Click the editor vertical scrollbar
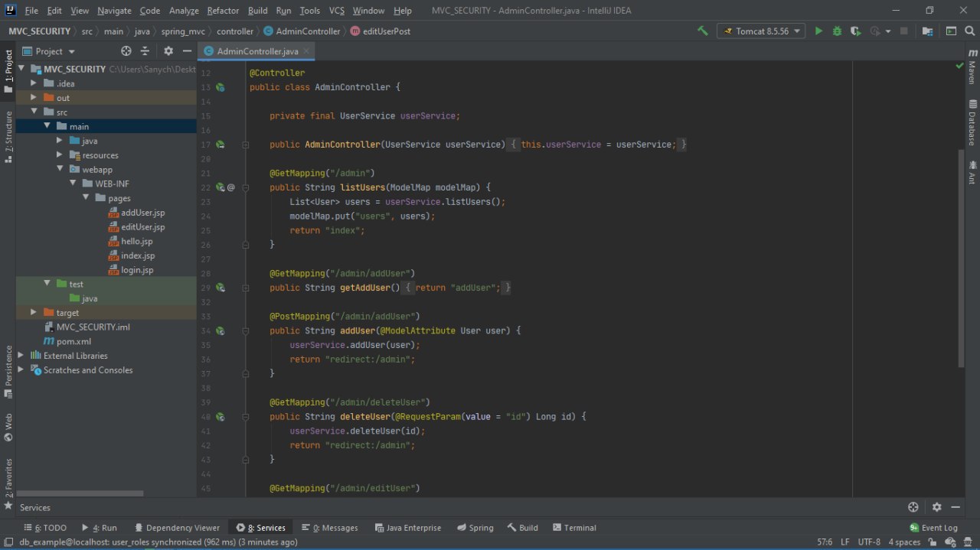980x550 pixels. [961, 259]
